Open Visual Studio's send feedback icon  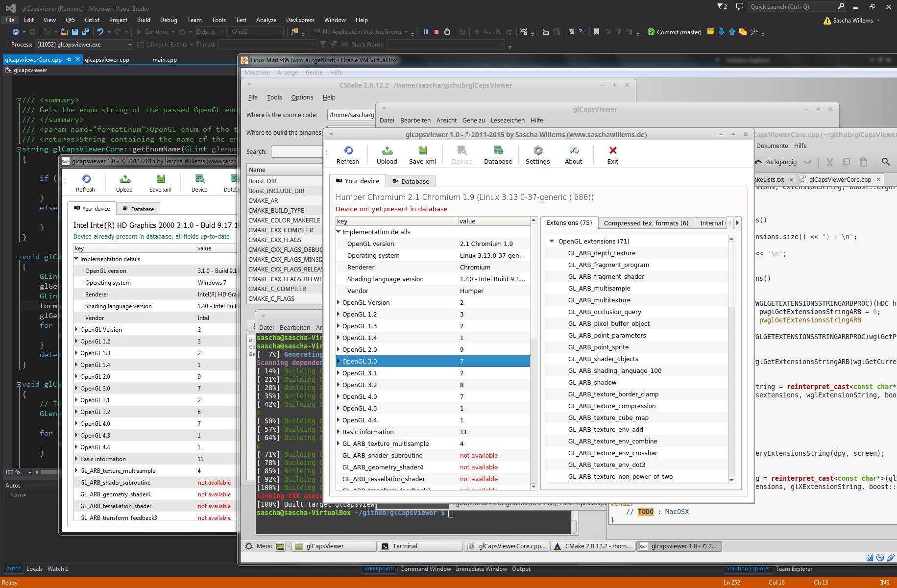click(740, 6)
